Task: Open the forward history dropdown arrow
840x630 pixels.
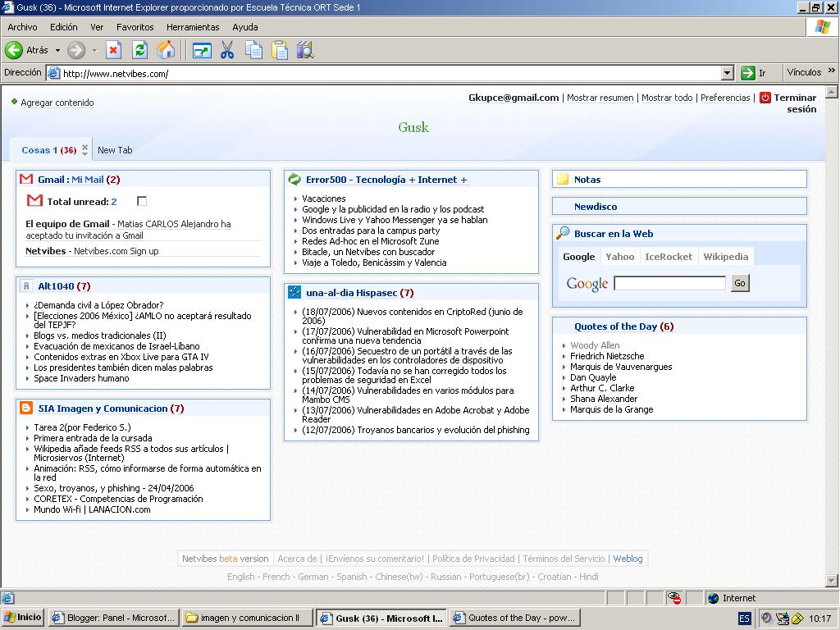Action: click(94, 50)
